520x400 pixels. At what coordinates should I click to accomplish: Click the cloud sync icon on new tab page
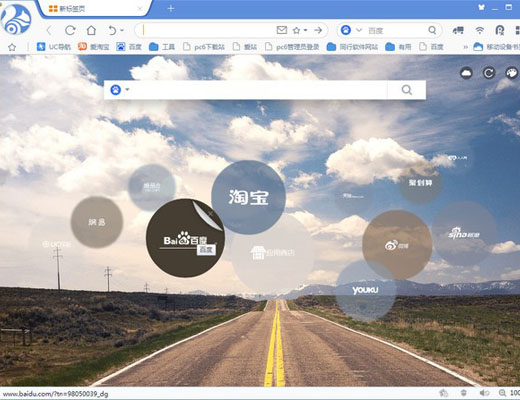(x=466, y=73)
